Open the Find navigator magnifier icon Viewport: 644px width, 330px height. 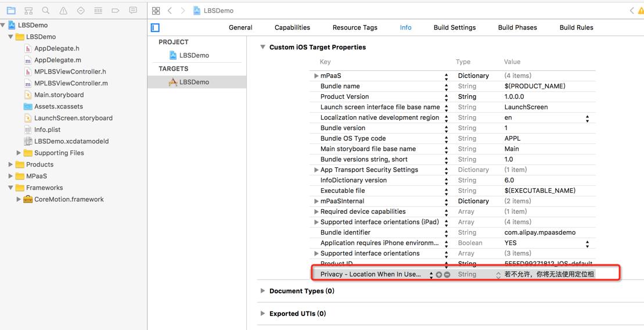pos(46,10)
